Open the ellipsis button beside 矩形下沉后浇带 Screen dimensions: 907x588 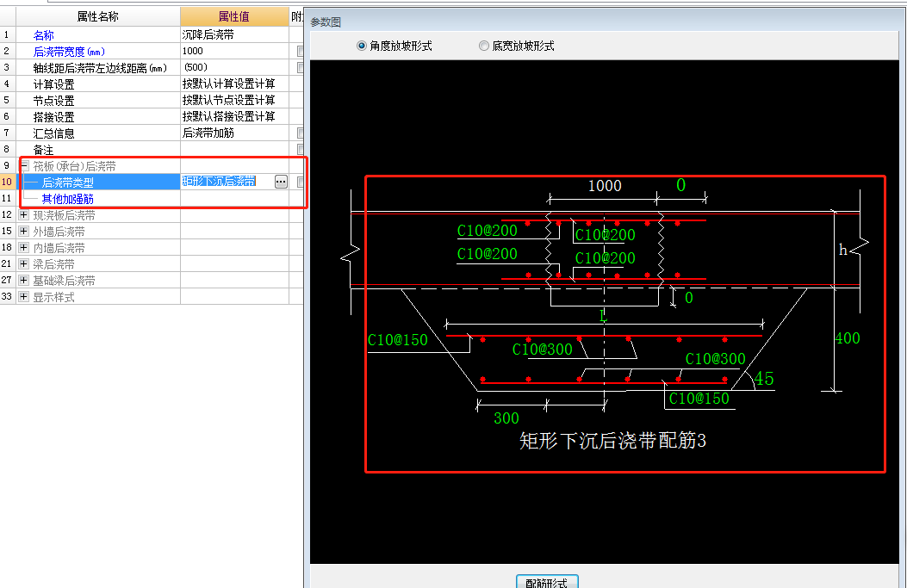[281, 183]
